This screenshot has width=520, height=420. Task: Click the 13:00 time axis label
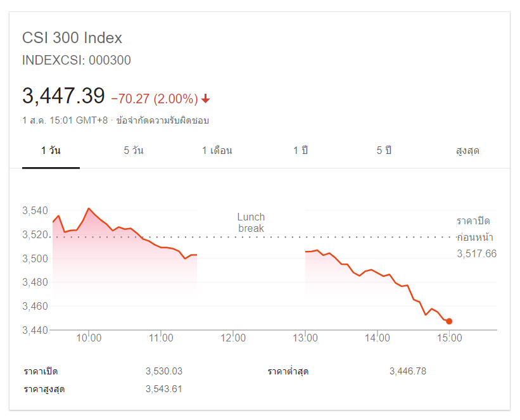tap(305, 338)
